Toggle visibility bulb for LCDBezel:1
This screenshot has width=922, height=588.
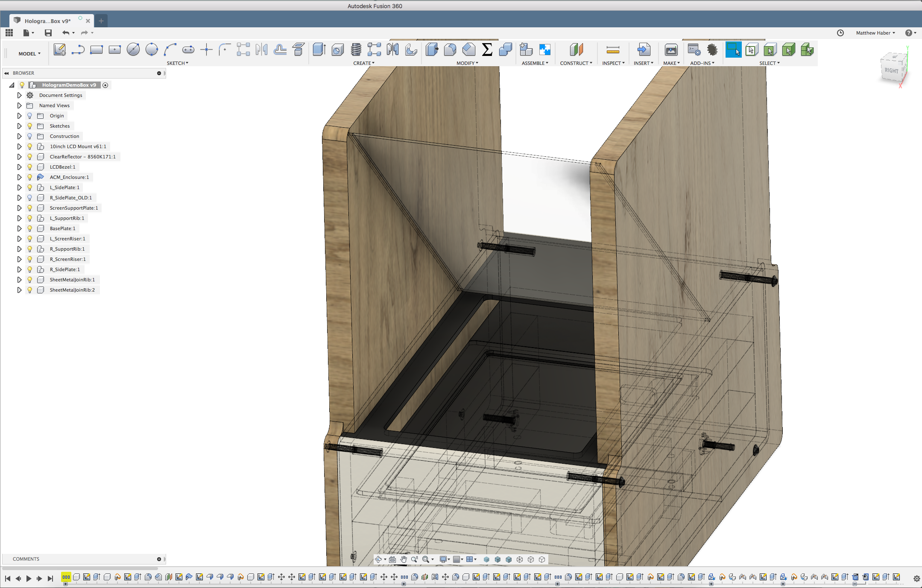coord(30,167)
